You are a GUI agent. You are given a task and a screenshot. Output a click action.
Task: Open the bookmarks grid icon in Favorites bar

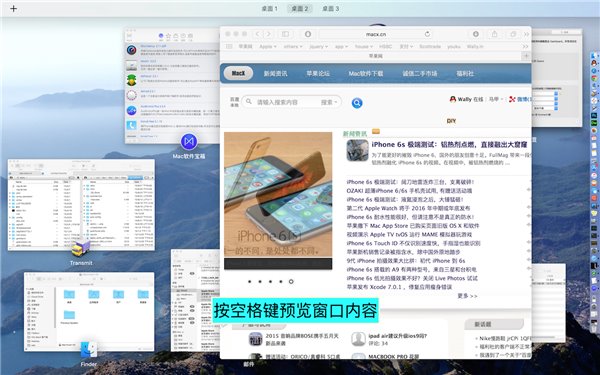[229, 46]
